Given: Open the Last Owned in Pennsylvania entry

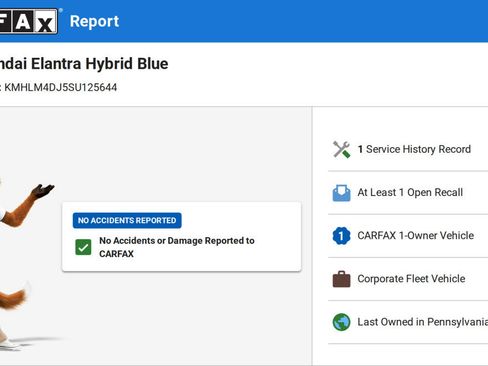Looking at the screenshot, I should [x=408, y=322].
